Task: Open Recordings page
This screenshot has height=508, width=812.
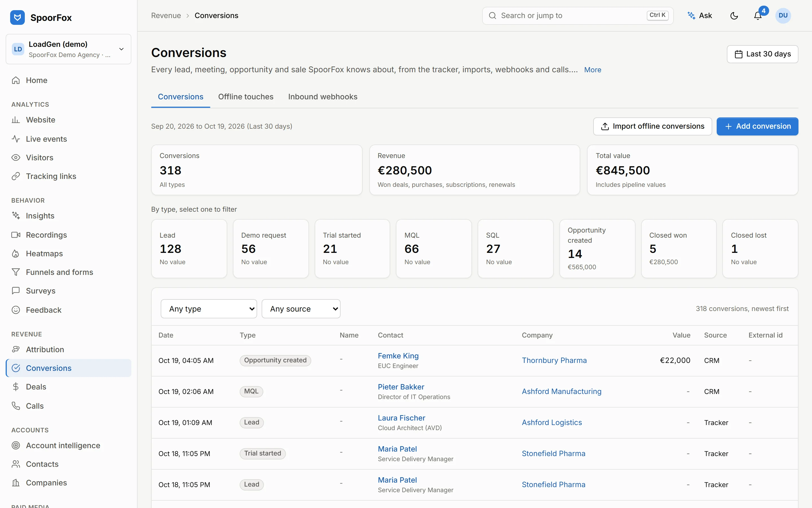Action: pyautogui.click(x=69, y=235)
